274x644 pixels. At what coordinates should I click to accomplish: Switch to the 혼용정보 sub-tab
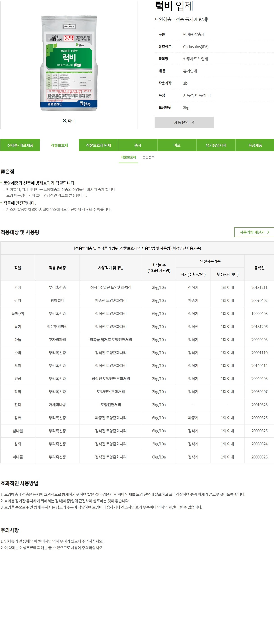point(148,157)
